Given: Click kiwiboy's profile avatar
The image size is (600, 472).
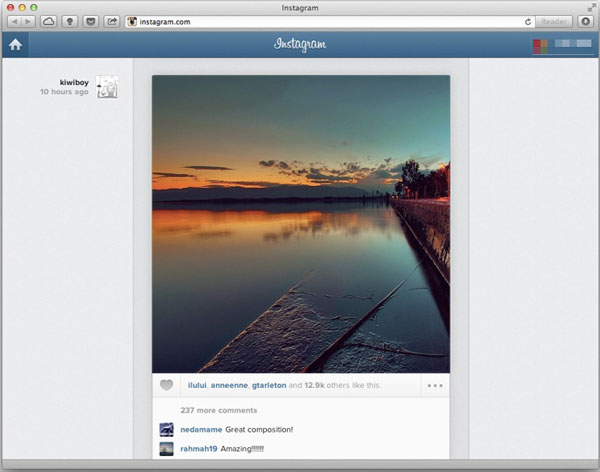Looking at the screenshot, I should coord(107,87).
